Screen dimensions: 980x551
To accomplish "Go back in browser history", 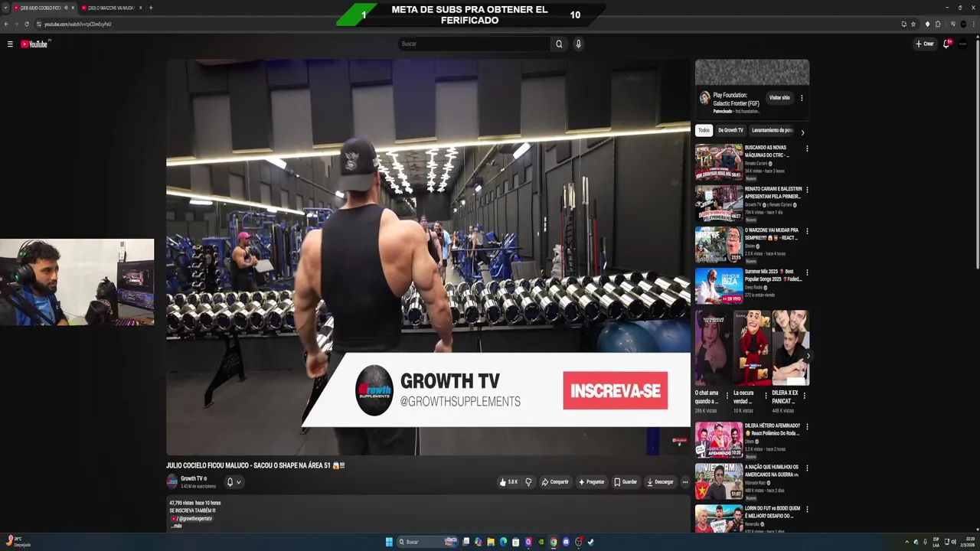I will [6, 24].
